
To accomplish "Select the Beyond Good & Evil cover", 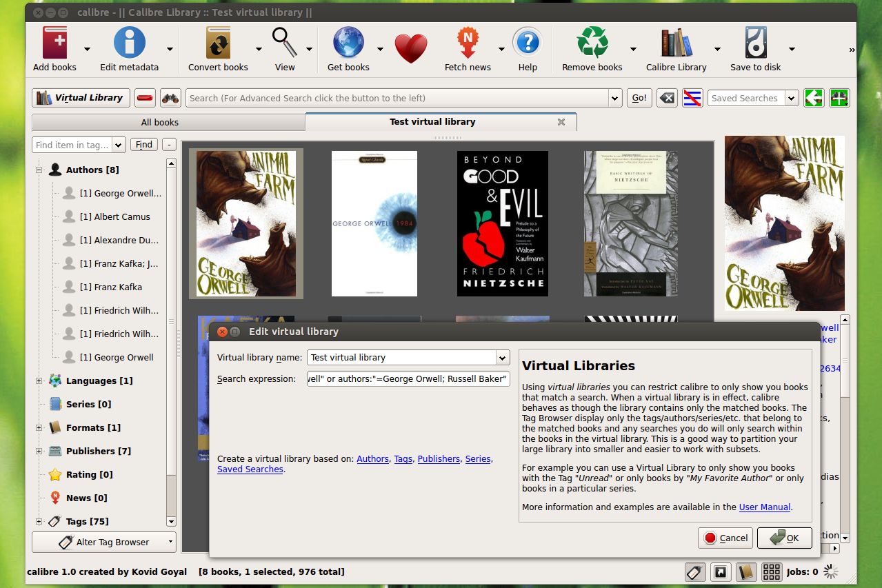I will 503,224.
